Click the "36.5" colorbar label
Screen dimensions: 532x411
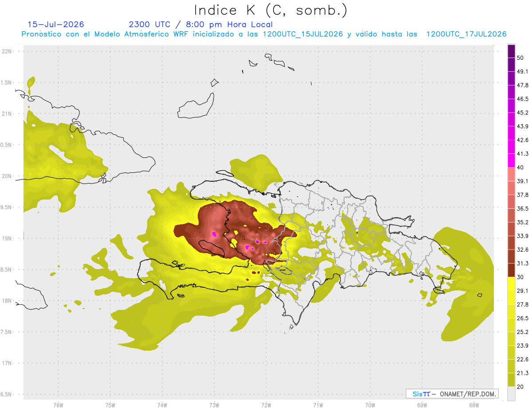tap(523, 208)
